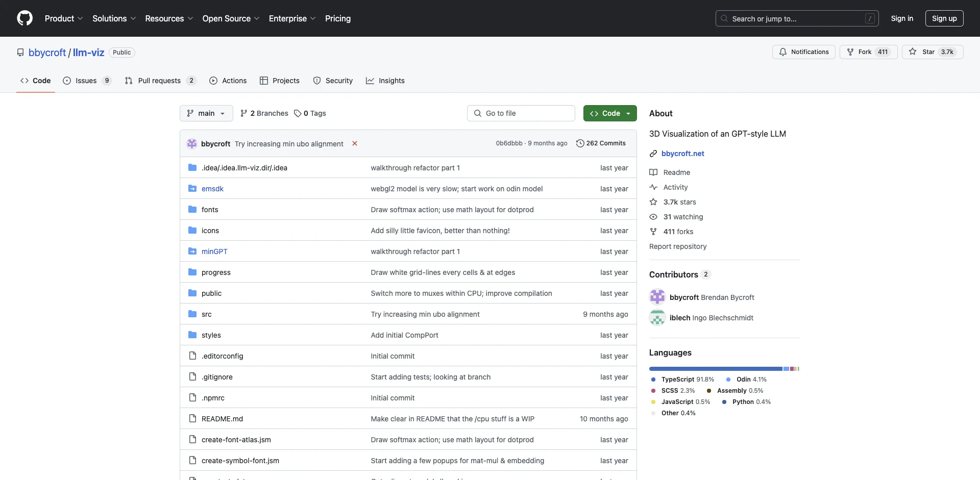Image resolution: width=980 pixels, height=480 pixels.
Task: Open Readme via the book icon in About
Action: click(653, 172)
